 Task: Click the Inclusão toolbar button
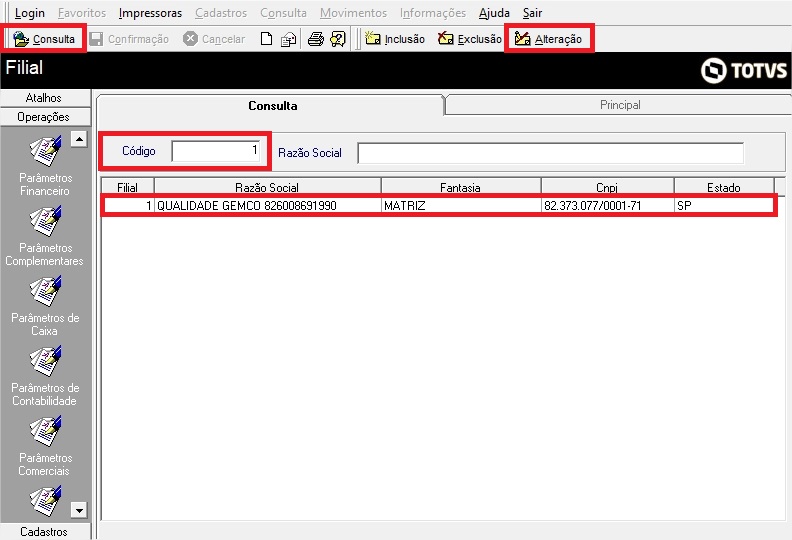(394, 39)
